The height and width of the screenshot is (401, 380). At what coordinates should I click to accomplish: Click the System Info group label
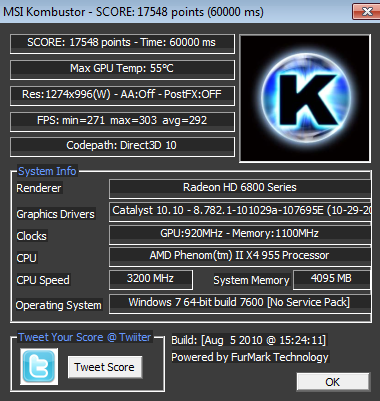click(x=47, y=171)
